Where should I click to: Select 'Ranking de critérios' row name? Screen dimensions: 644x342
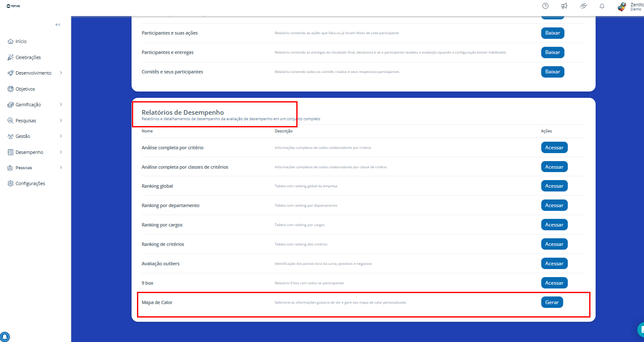(x=163, y=244)
